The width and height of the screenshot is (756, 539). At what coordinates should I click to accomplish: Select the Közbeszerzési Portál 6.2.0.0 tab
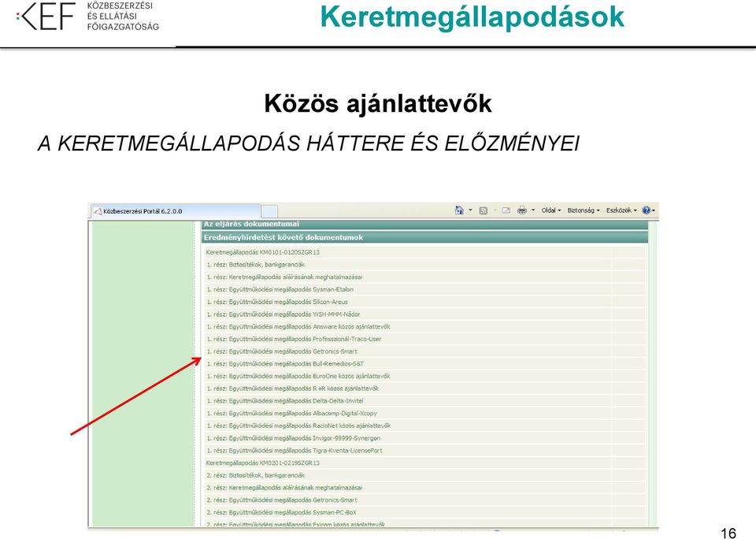click(x=176, y=211)
